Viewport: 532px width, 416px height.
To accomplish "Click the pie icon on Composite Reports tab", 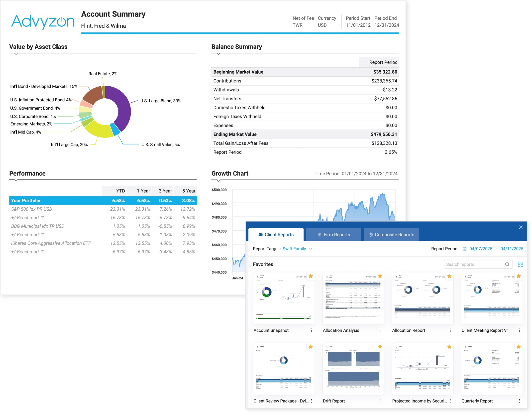I will coord(371,235).
